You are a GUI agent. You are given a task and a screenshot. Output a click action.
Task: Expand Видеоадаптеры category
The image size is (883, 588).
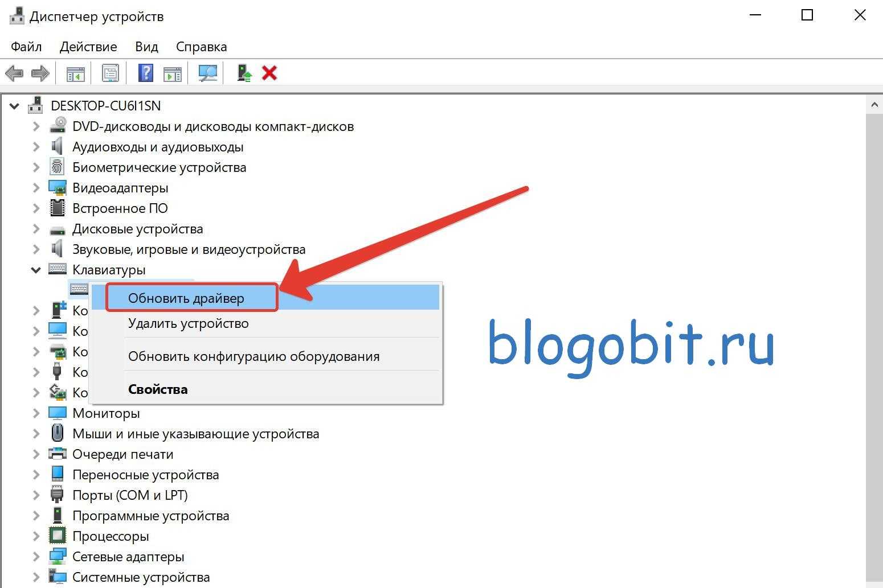pyautogui.click(x=36, y=188)
